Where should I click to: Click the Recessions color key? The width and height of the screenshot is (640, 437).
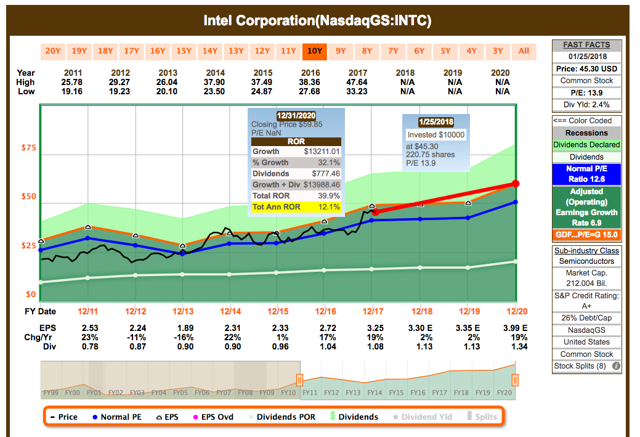tap(587, 133)
